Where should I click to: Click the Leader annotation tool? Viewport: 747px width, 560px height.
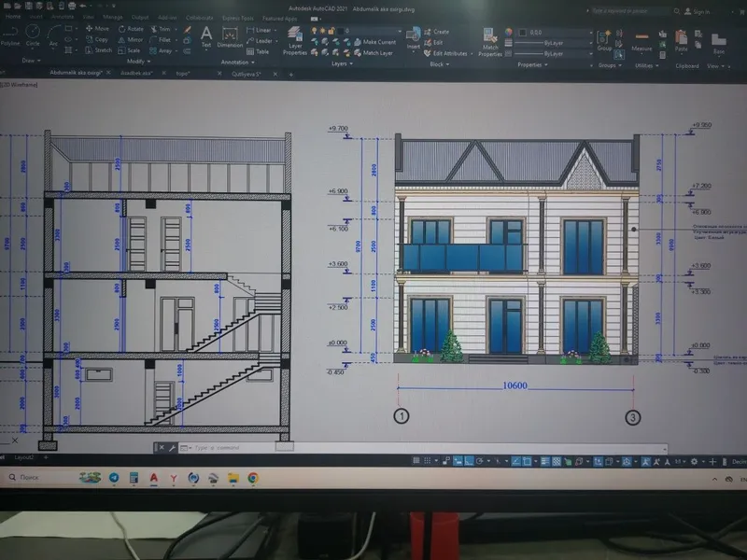(260, 41)
